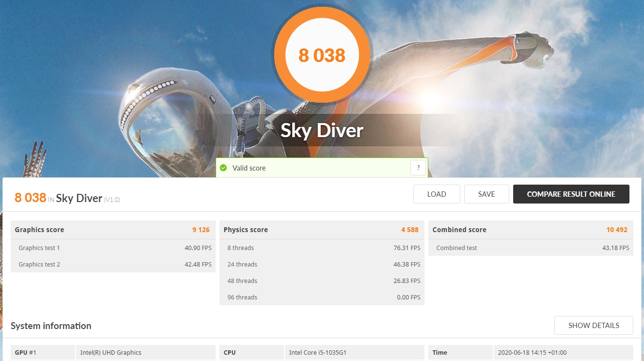Select the "8 threads" row label
Viewport: 644px width, 361px height.
tap(241, 248)
